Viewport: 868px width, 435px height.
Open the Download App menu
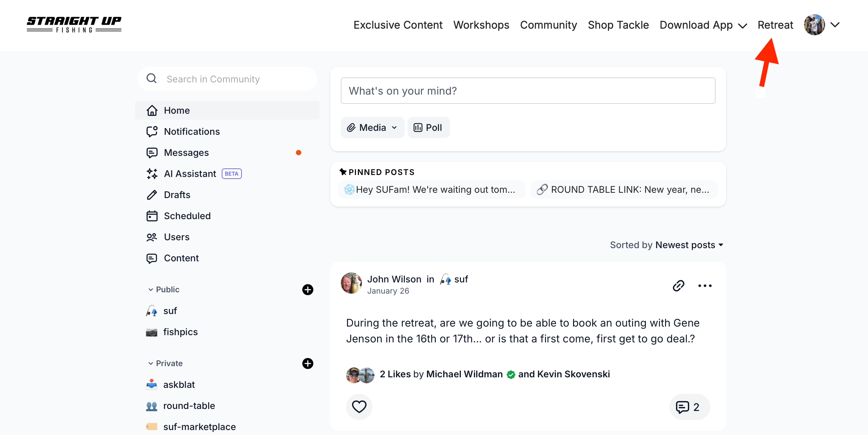703,25
